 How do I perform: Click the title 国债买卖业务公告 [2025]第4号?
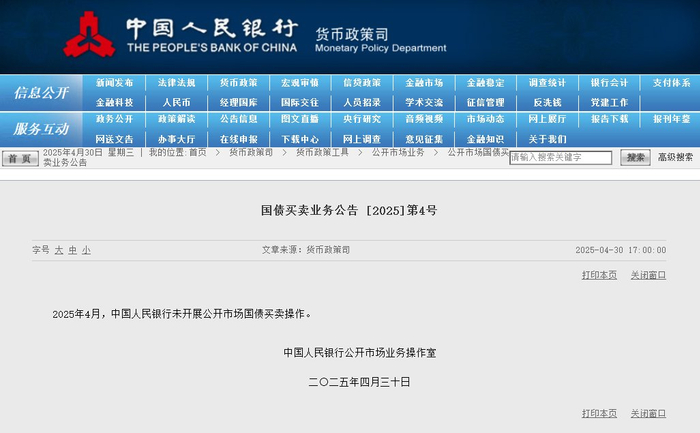tap(349, 210)
